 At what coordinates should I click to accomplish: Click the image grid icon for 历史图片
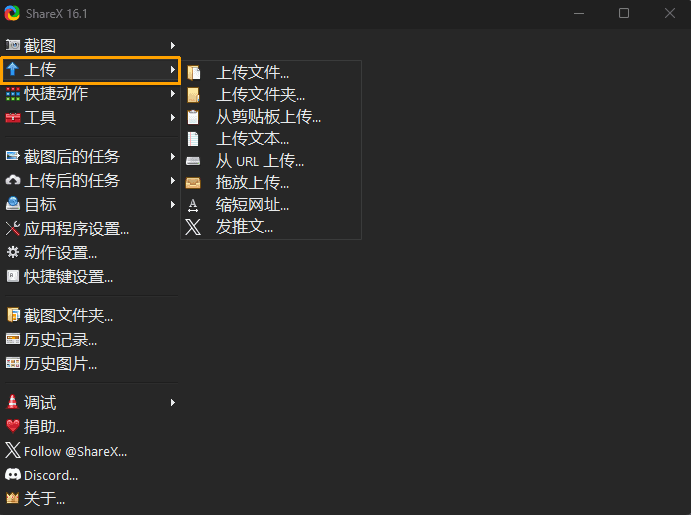point(13,363)
